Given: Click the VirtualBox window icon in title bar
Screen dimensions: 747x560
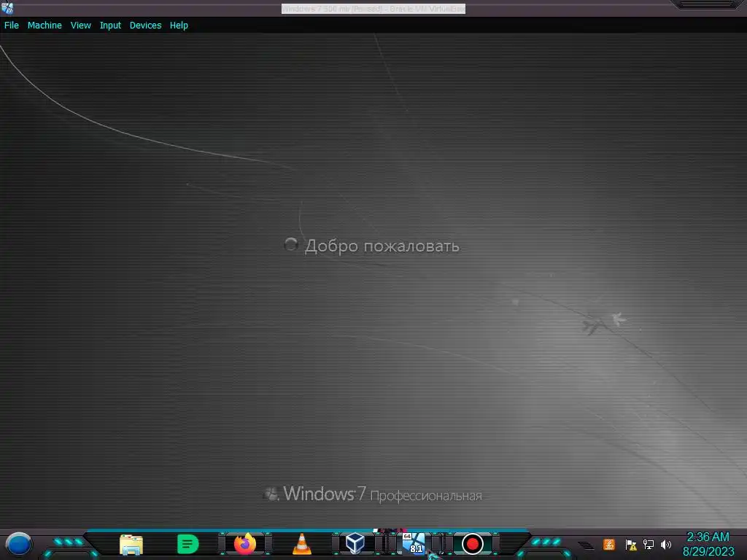Looking at the screenshot, I should click(7, 8).
